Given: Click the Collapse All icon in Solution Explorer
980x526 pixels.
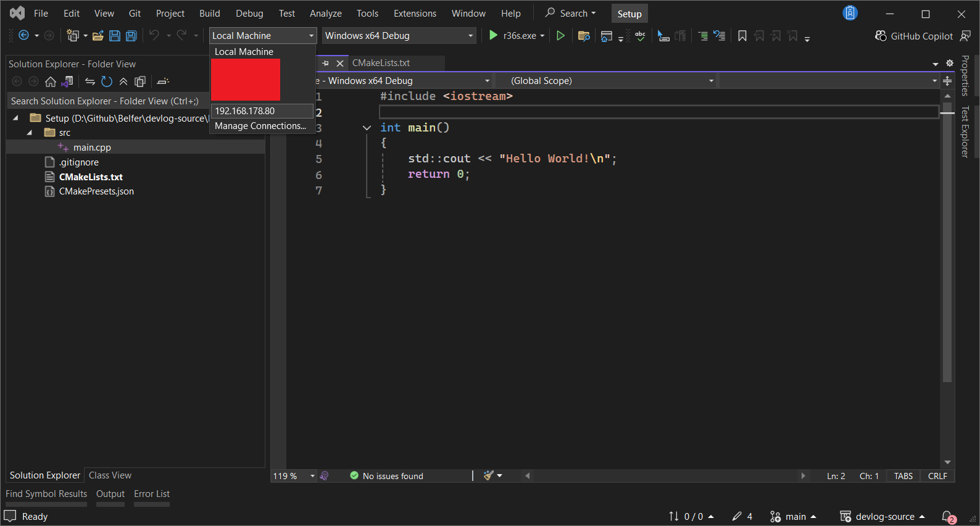Looking at the screenshot, I should coord(123,81).
